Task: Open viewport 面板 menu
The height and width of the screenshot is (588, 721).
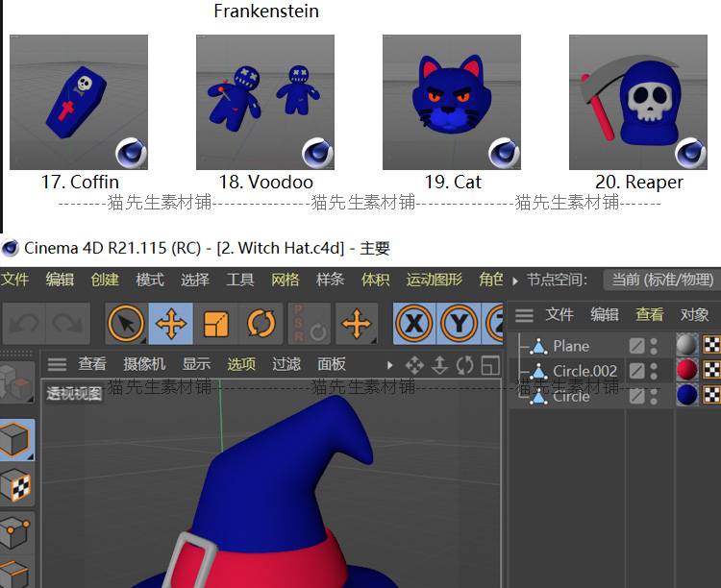Action: pos(332,364)
